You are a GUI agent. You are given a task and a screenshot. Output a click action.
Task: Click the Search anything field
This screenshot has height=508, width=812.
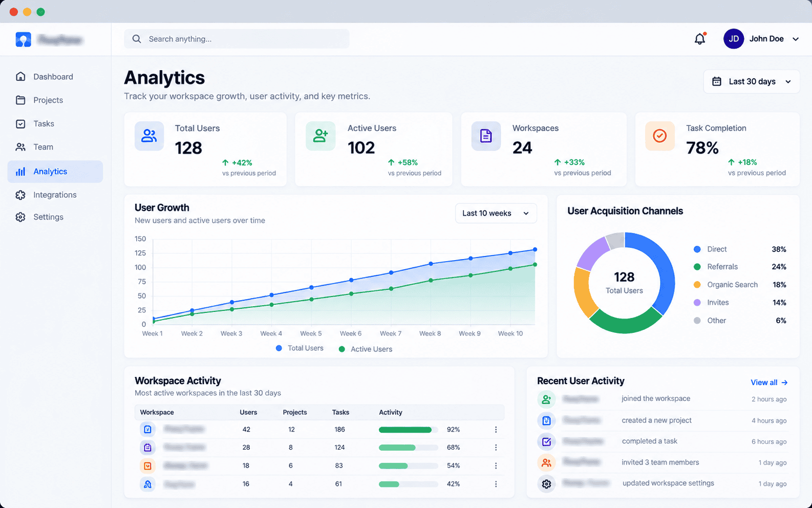point(237,39)
